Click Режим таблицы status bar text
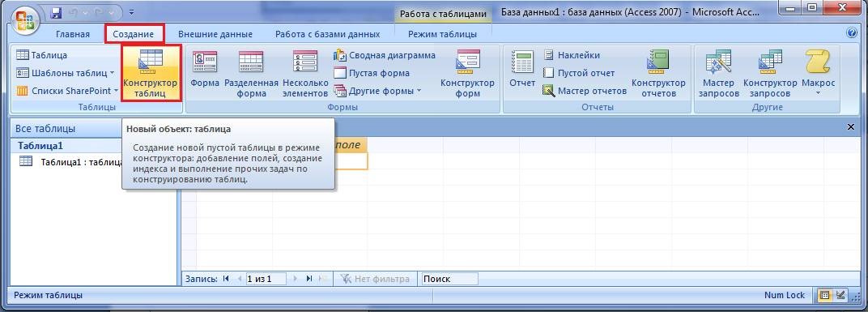This screenshot has width=868, height=312. point(48,295)
